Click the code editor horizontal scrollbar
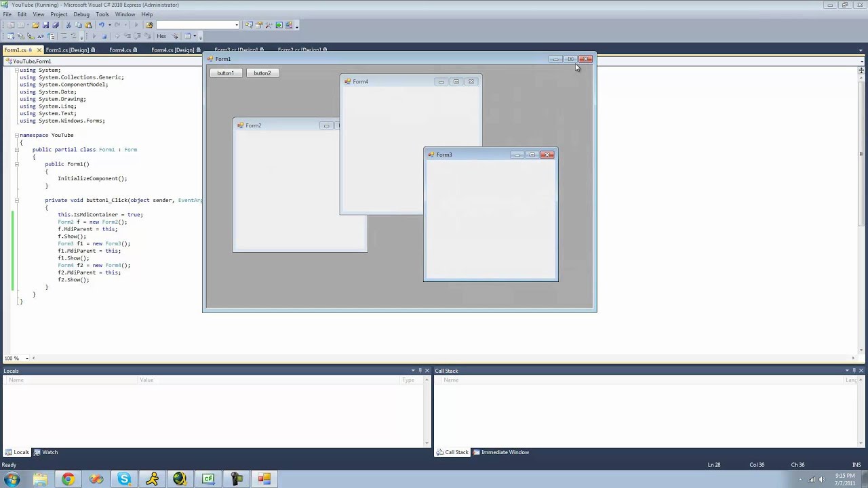The image size is (868, 488). coord(444,358)
